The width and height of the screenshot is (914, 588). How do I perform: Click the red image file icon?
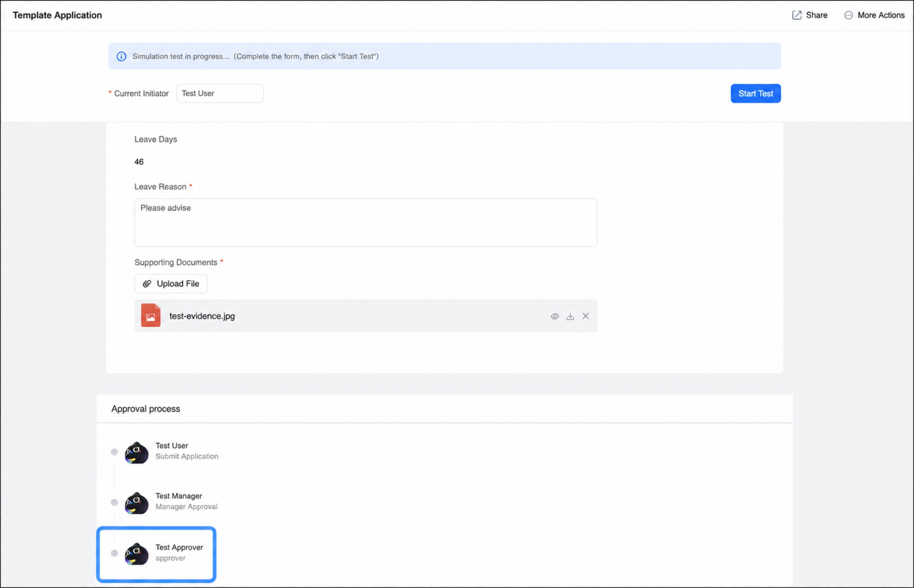click(x=150, y=316)
